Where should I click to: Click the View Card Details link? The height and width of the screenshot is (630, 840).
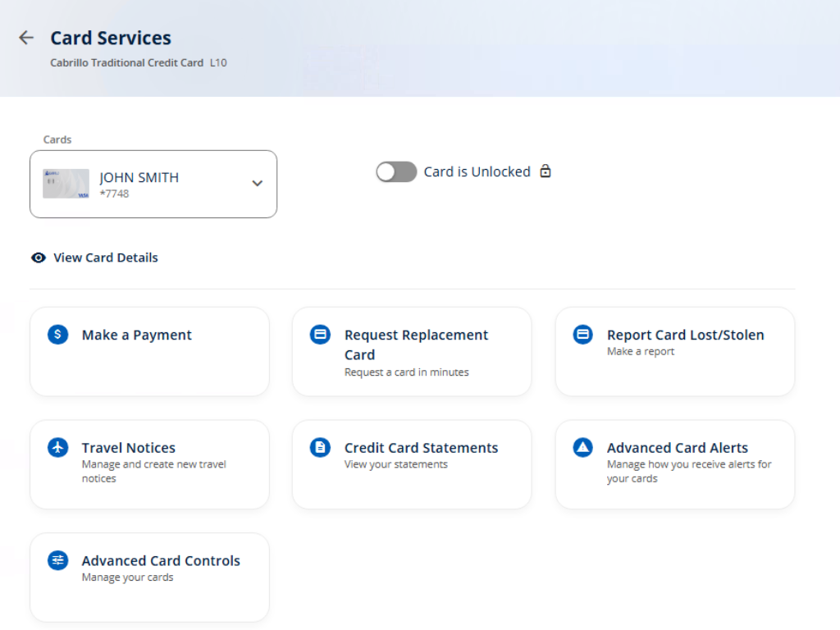[x=105, y=258]
